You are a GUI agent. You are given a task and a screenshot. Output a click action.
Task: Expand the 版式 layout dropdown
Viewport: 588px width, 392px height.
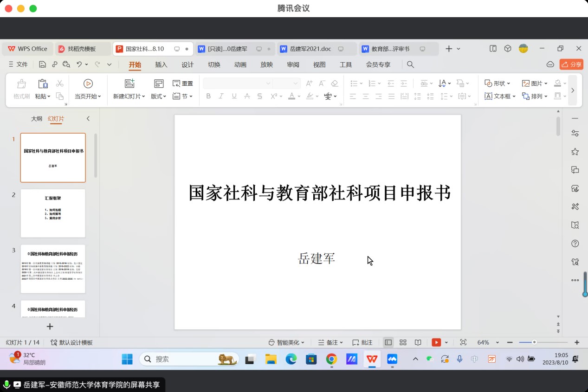point(159,96)
